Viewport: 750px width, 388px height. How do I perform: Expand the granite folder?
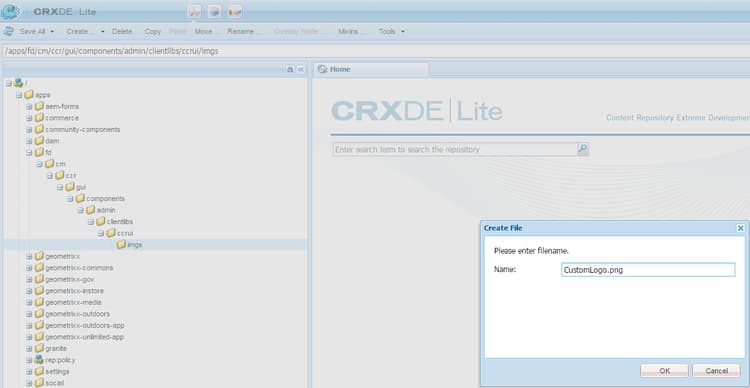[x=29, y=348]
